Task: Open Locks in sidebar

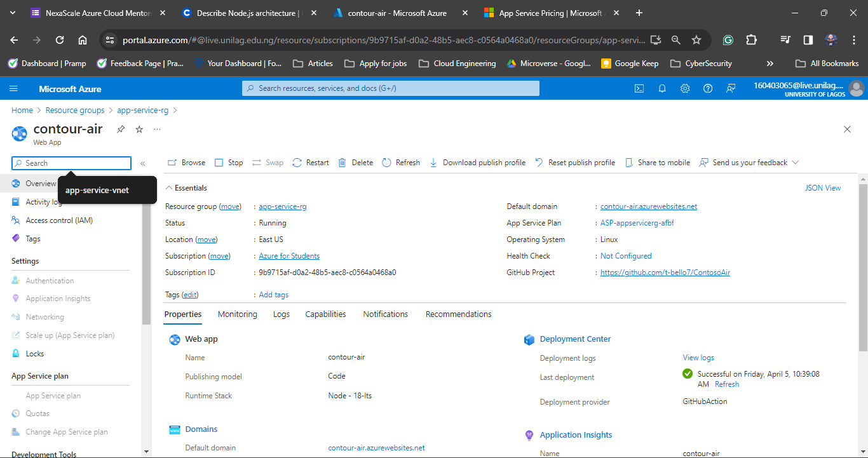Action: coord(28,354)
